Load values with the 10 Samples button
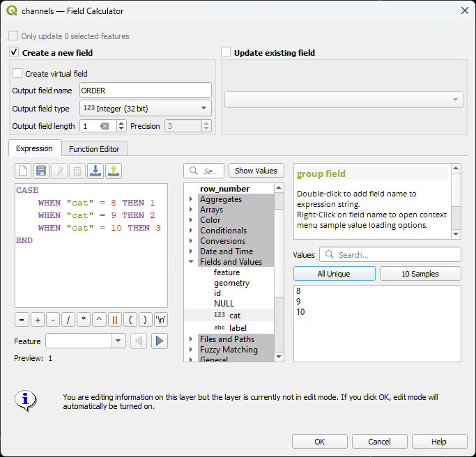476x457 pixels. pyautogui.click(x=420, y=274)
